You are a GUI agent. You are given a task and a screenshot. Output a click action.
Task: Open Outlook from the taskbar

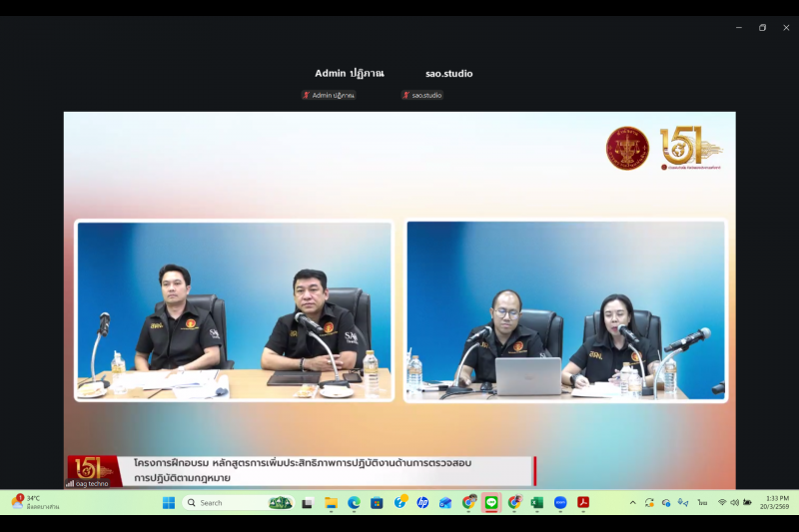[445, 503]
